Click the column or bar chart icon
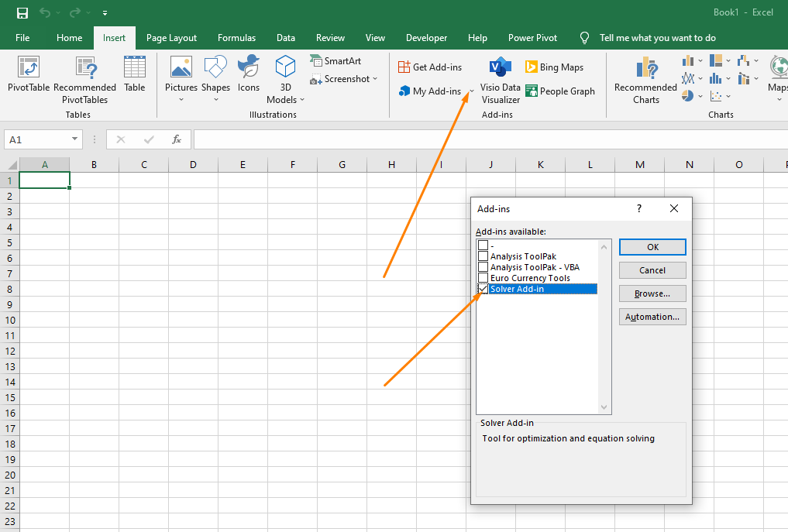788x532 pixels. pos(688,60)
